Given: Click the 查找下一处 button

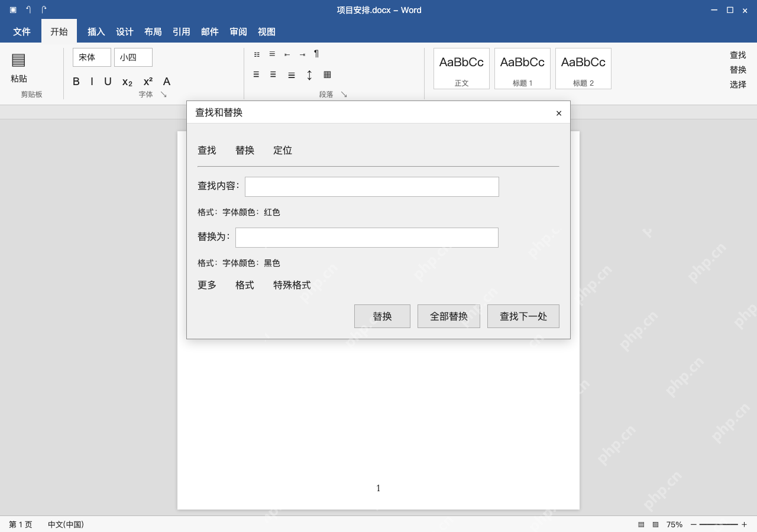Looking at the screenshot, I should click(523, 316).
